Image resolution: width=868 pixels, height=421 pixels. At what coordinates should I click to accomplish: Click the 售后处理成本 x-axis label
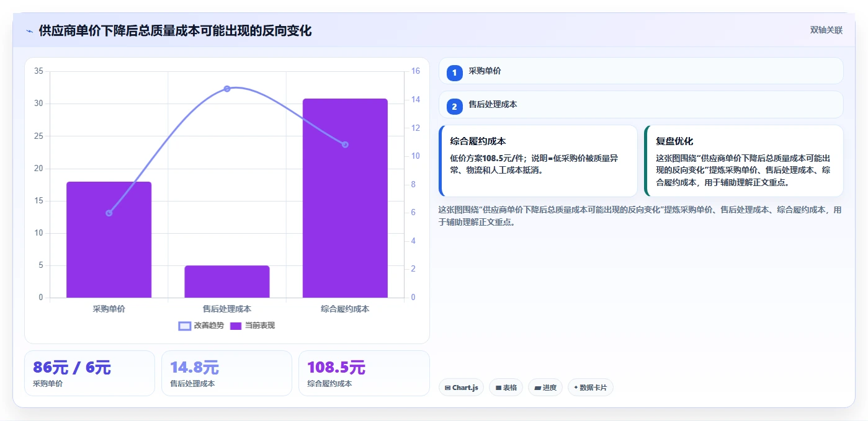[x=227, y=309]
